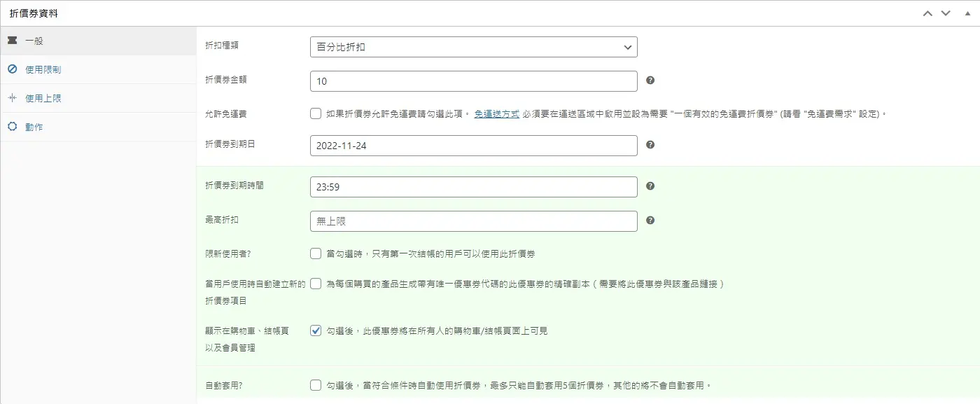This screenshot has width=980, height=404.
Task: Click help icon next to 最高折扣 field
Action: click(650, 220)
